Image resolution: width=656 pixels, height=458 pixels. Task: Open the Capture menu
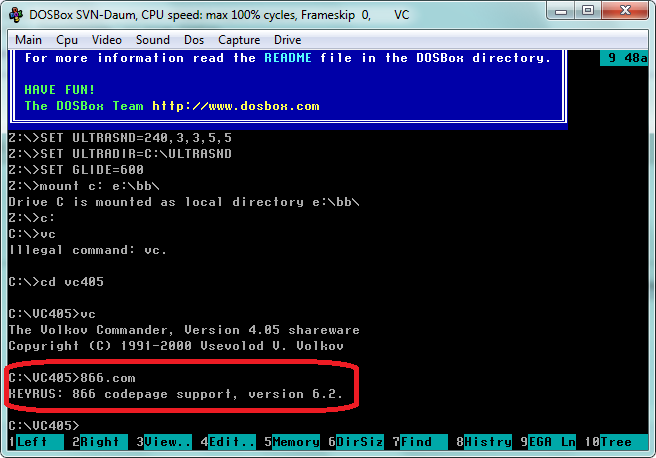[x=239, y=40]
